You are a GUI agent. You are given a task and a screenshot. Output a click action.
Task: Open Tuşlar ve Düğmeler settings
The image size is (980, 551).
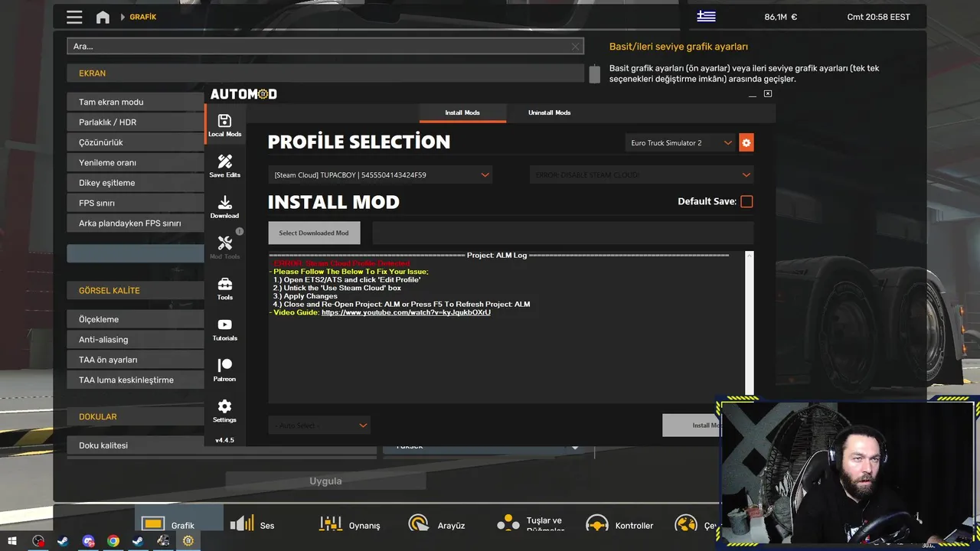point(530,524)
